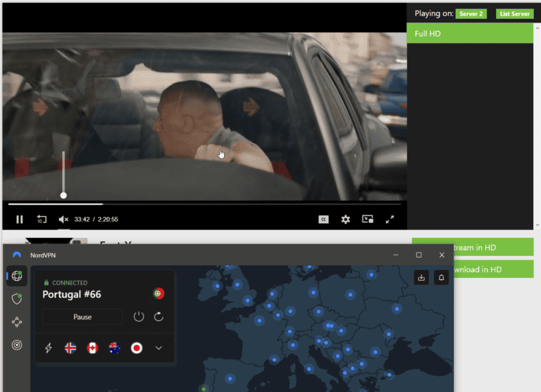
Task: Enable picture-in-picture mode
Action: [x=368, y=220]
